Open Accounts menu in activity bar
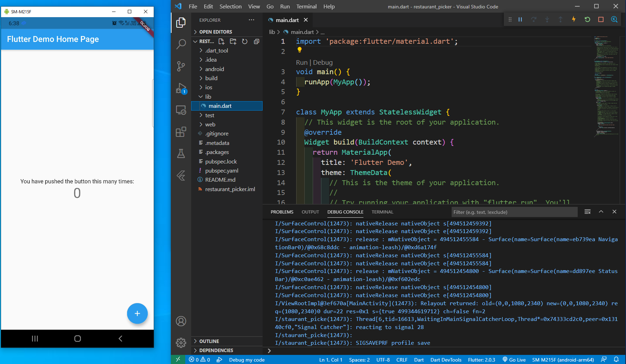 [181, 321]
